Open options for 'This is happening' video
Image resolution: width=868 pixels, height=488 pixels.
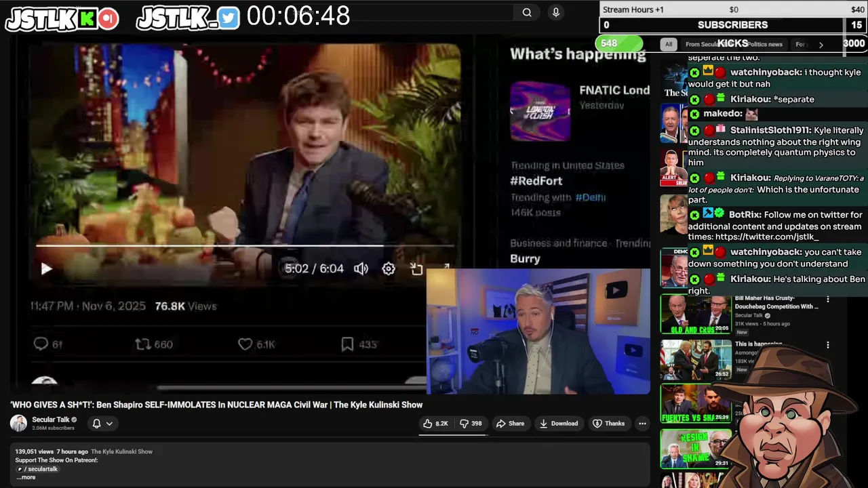(827, 345)
